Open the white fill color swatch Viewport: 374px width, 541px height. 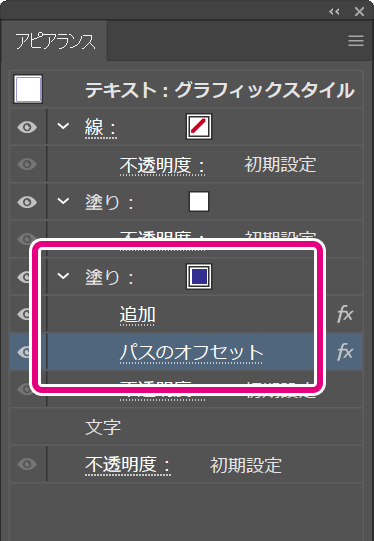(199, 201)
